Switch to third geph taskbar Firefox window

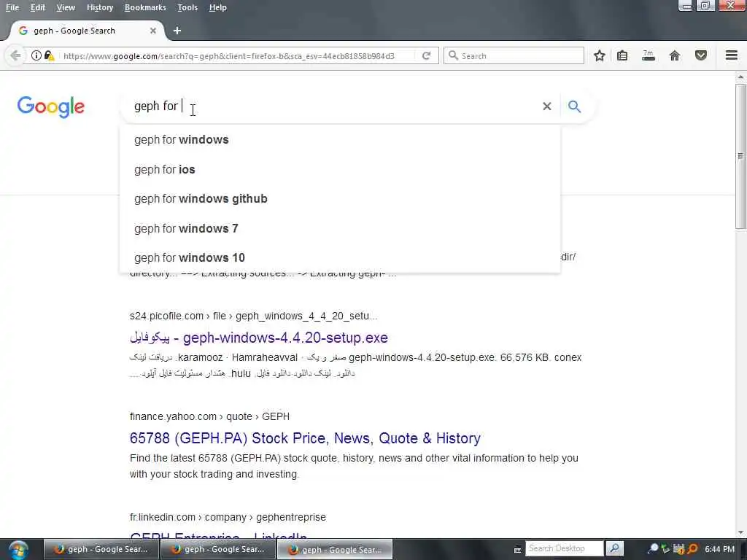pos(335,550)
